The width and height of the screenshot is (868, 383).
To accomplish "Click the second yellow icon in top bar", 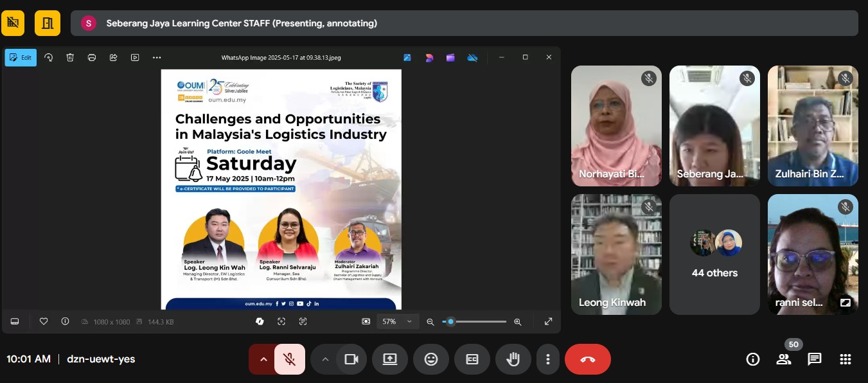I will 48,23.
